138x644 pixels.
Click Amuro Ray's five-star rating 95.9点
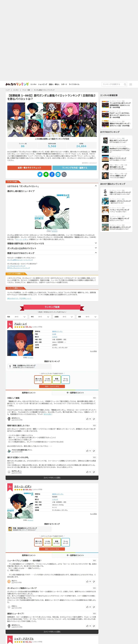[23, 327]
